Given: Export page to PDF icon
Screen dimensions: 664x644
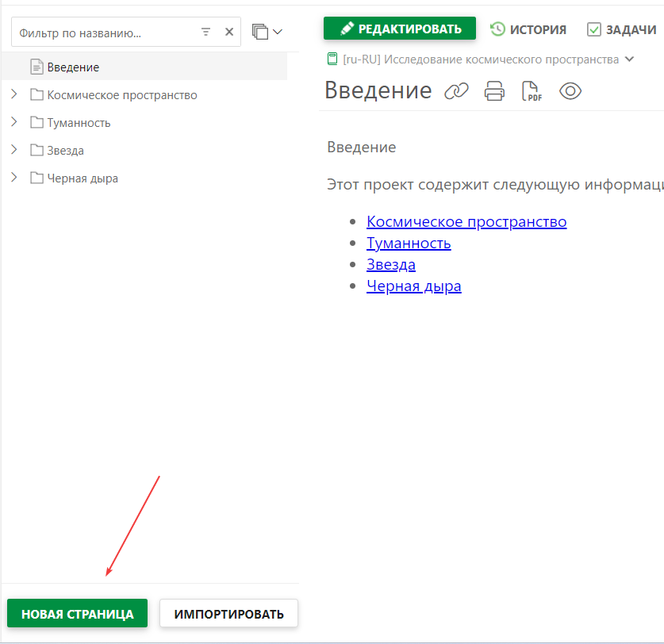Looking at the screenshot, I should [532, 91].
